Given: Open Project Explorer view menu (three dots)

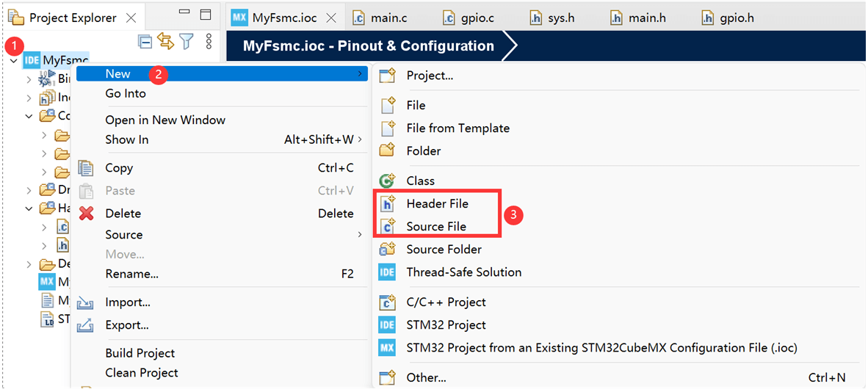Looking at the screenshot, I should click(x=209, y=42).
